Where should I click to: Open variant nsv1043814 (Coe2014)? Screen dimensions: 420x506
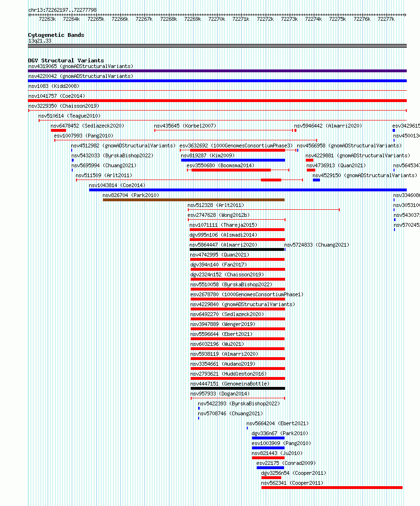click(117, 186)
